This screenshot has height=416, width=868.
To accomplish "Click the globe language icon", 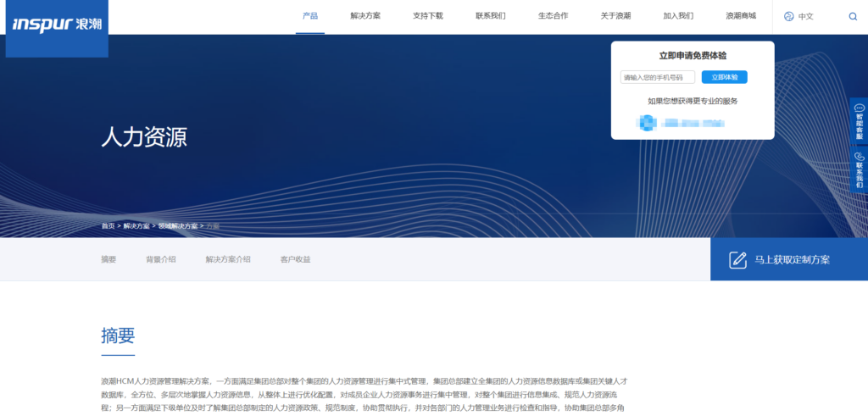I will coord(789,17).
